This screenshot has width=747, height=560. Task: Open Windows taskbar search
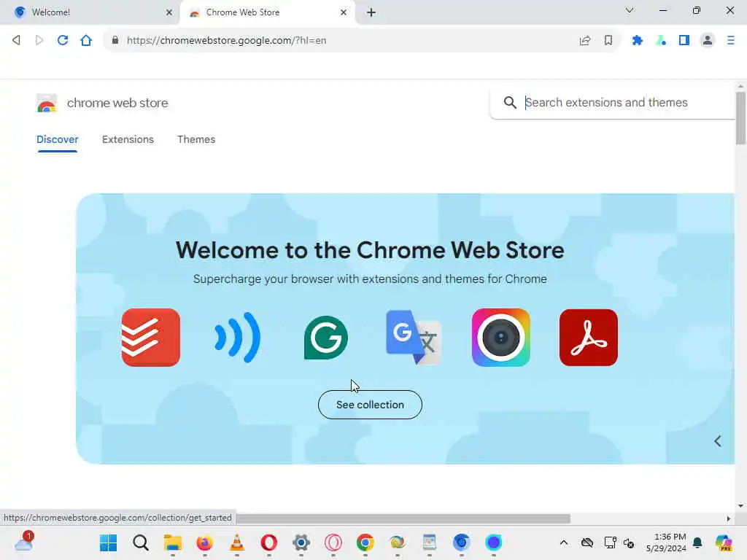coord(141,542)
